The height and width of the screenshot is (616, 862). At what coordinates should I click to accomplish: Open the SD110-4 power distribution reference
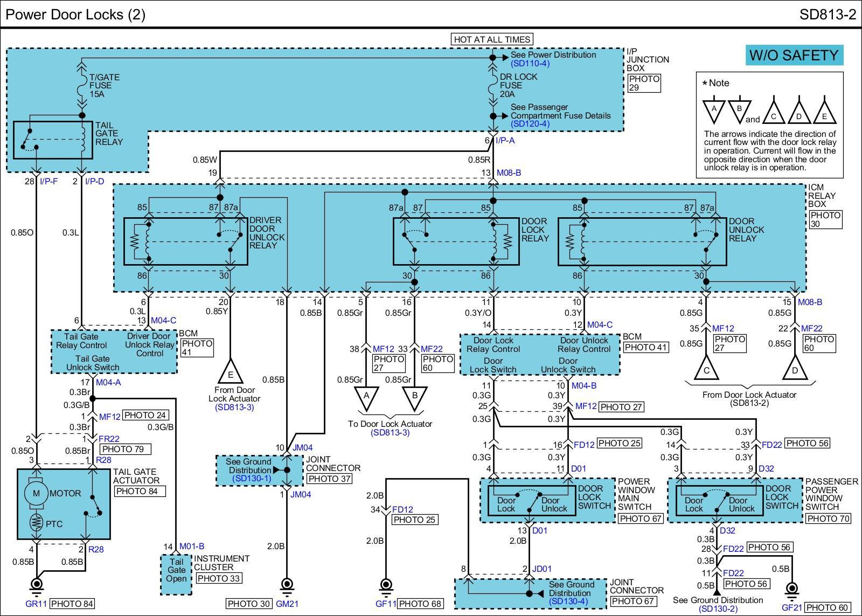click(x=530, y=63)
